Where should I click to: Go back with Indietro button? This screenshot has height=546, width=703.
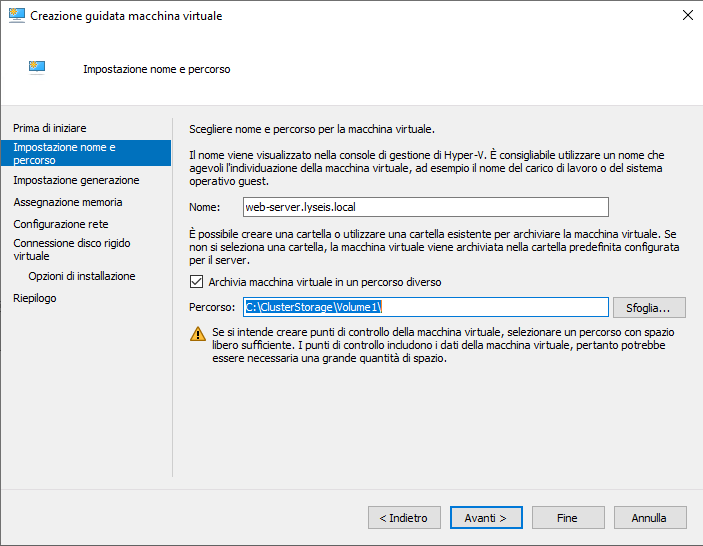(404, 518)
